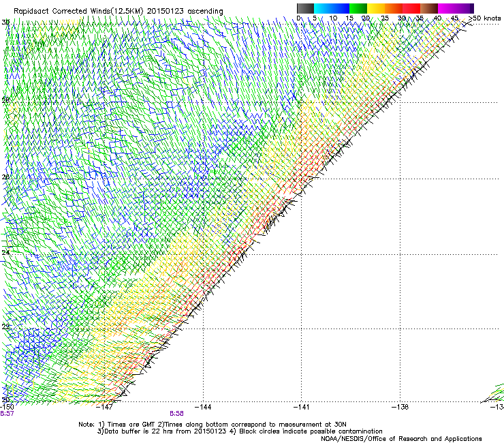Click the longitude axis label '-150'

pyautogui.click(x=7, y=407)
